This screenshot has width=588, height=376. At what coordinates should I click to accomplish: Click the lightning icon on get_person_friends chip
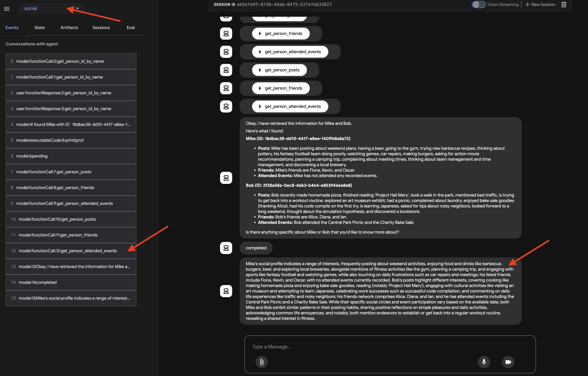point(260,33)
